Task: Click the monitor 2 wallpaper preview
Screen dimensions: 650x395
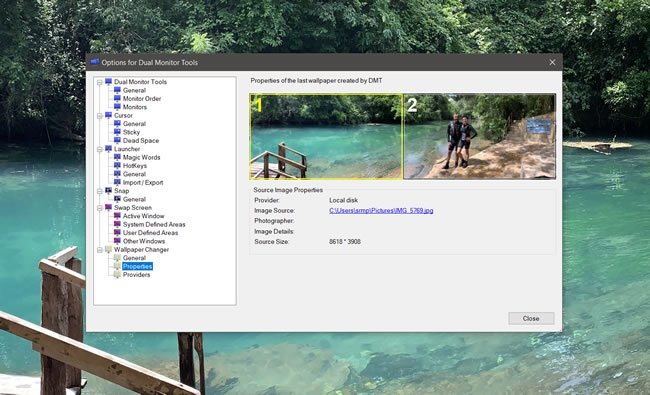Action: (x=480, y=136)
